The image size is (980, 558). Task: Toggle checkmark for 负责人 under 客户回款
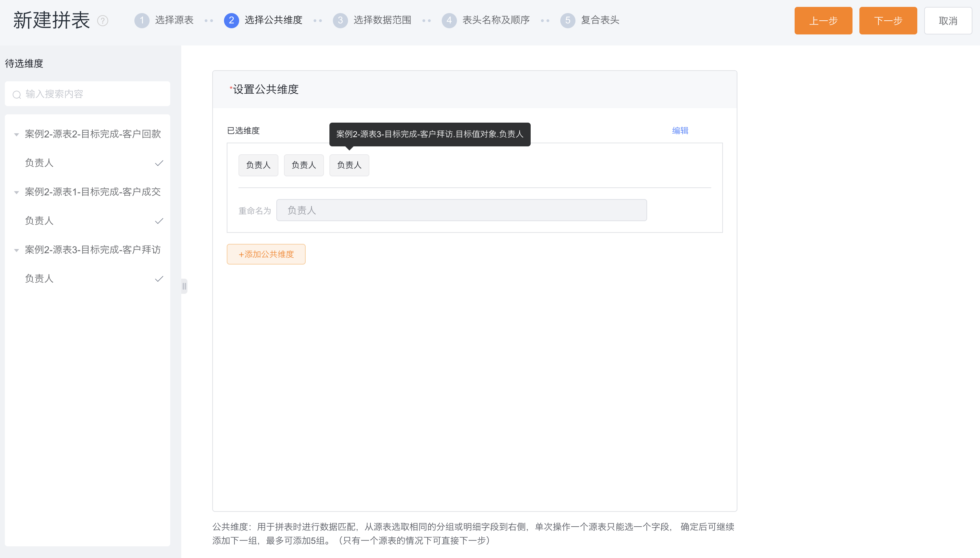159,163
